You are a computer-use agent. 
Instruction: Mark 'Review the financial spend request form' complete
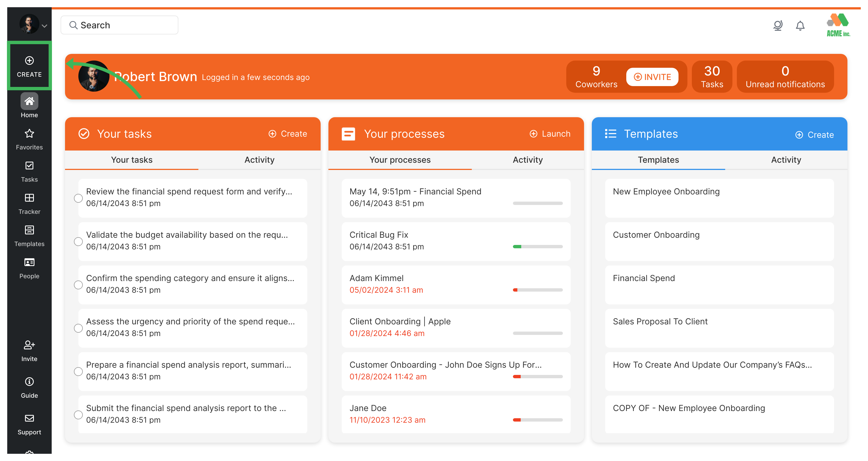(78, 198)
